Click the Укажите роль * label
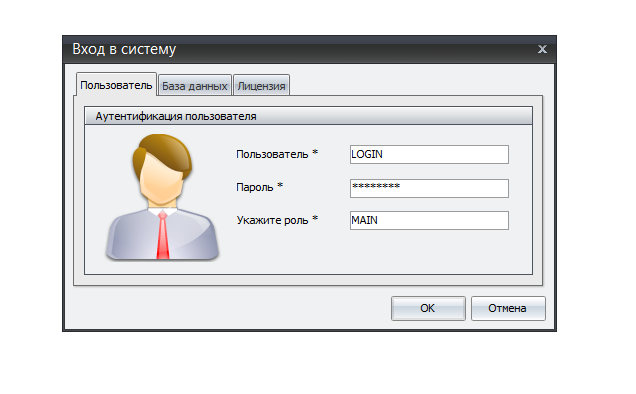The width and height of the screenshot is (636, 394). [277, 220]
